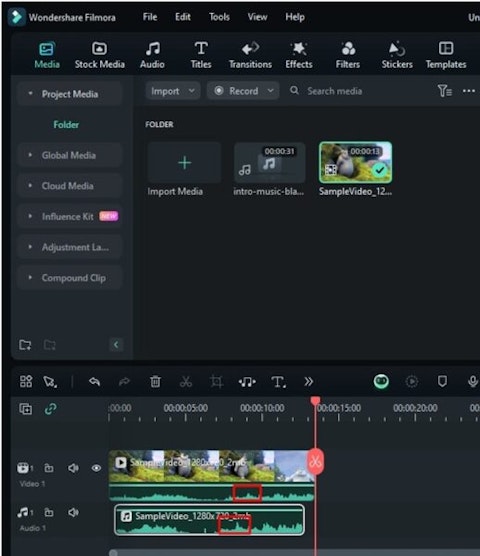
Task: Open the Help menu
Action: click(x=295, y=17)
